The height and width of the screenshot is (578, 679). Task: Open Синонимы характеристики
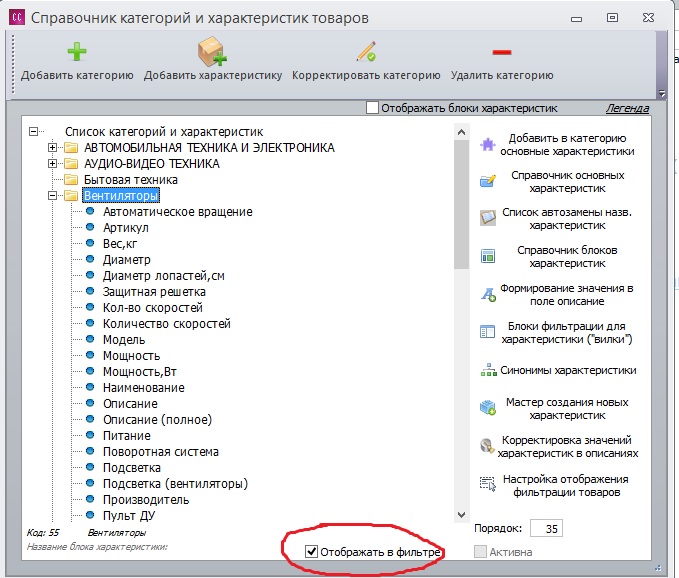[x=568, y=370]
